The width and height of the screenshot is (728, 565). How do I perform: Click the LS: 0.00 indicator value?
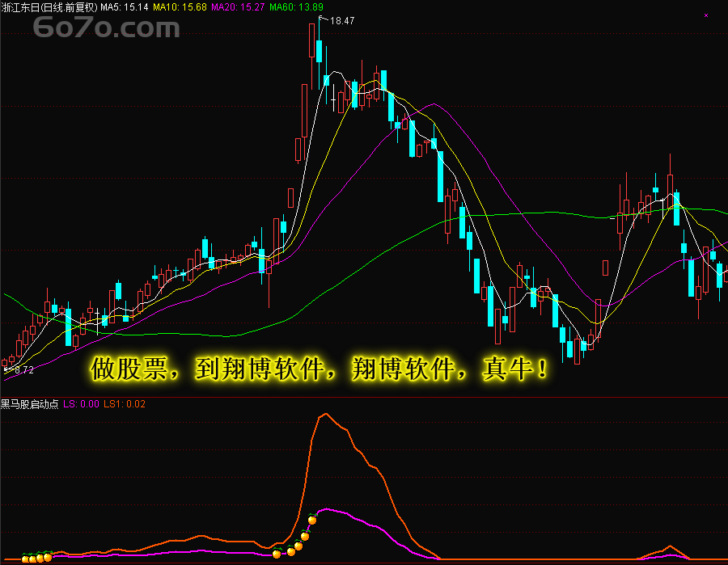(x=81, y=404)
